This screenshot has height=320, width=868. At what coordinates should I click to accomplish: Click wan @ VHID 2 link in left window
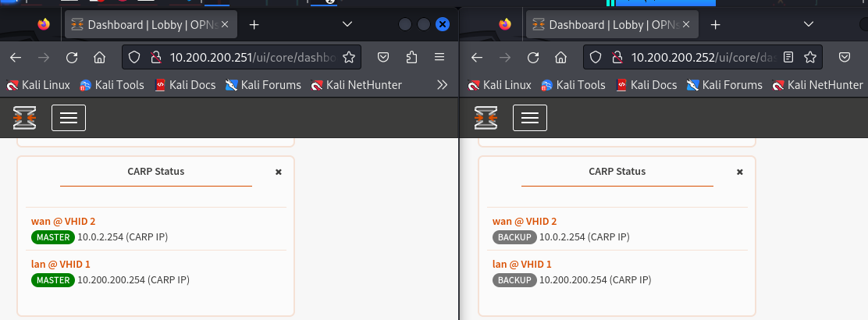[63, 222]
